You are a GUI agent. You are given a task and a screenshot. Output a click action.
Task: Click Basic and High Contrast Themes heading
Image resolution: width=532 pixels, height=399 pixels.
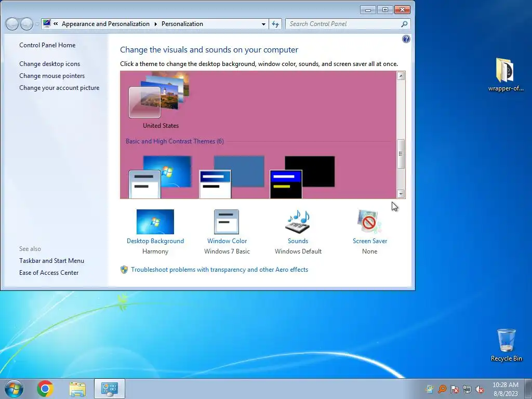175,141
